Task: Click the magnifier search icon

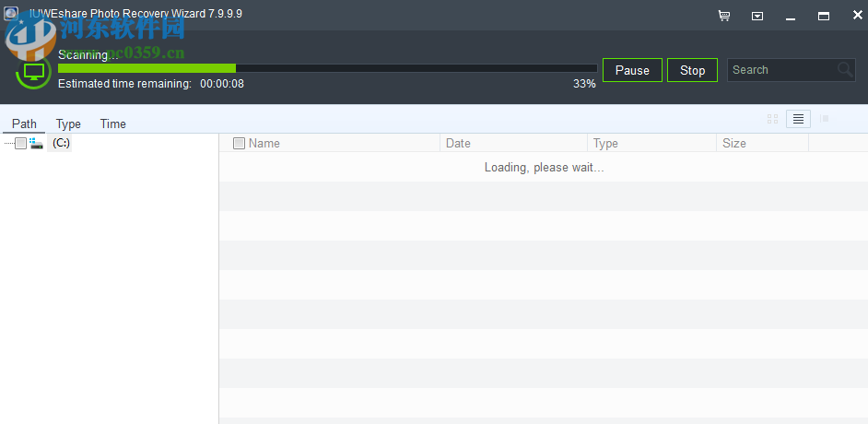Action: click(x=845, y=70)
